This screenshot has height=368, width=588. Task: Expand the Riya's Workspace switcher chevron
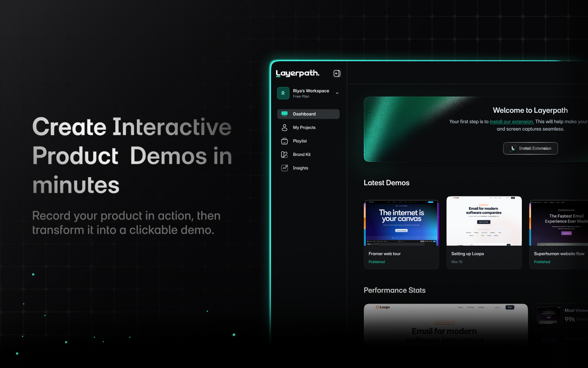(x=337, y=93)
